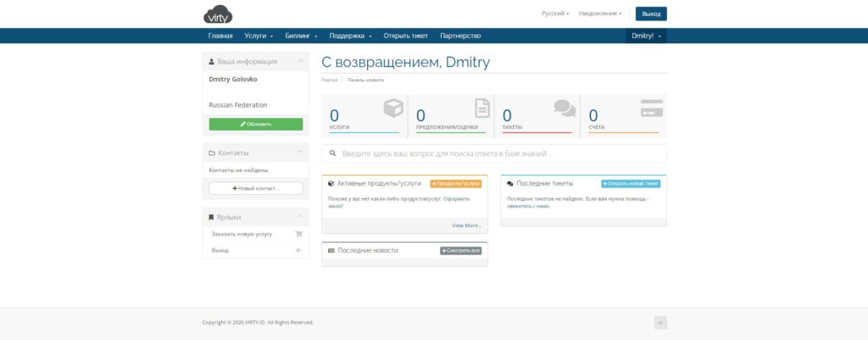
Task: Click the Открыть новый тикет button
Action: point(631,184)
